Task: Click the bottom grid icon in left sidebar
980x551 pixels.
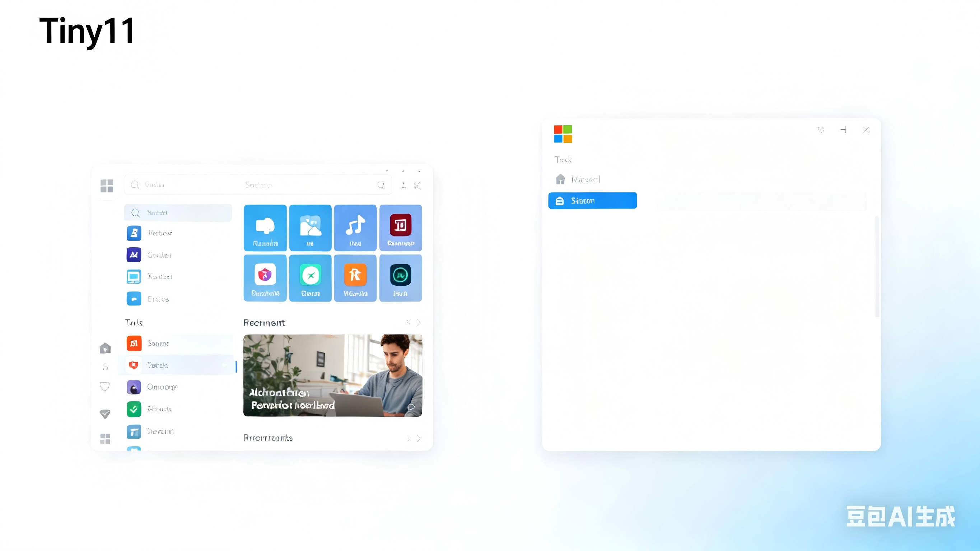Action: coord(105,439)
